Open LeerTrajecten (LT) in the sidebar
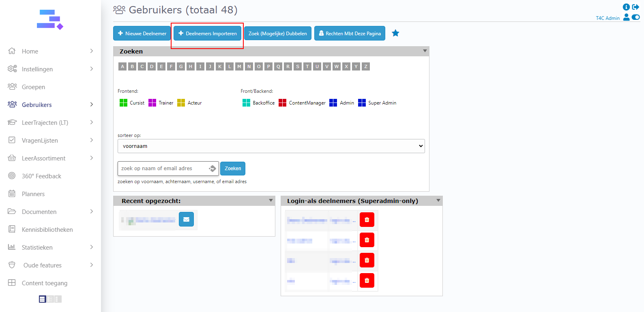Viewport: 644px width, 312px height. [45, 122]
